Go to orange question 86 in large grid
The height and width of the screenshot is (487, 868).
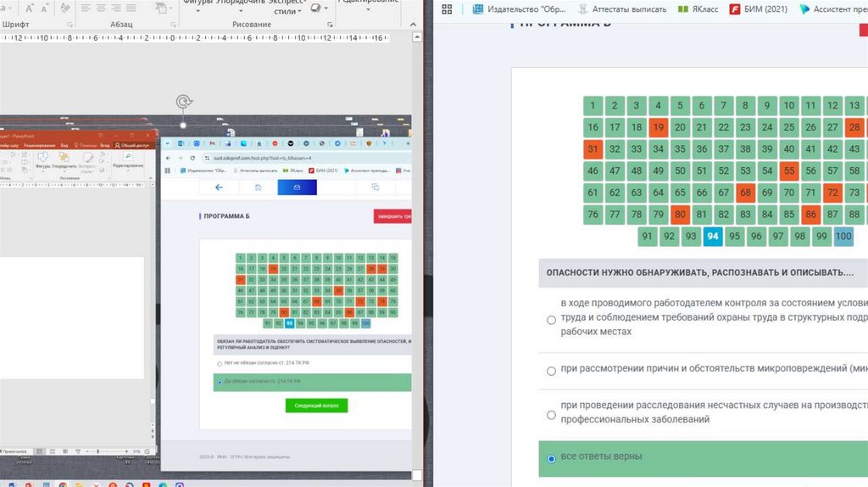click(x=811, y=215)
